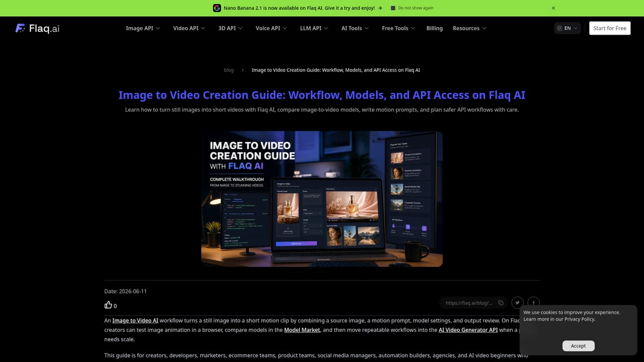The image size is (644, 362).
Task: Open the Voice API dropdown
Action: point(271,28)
